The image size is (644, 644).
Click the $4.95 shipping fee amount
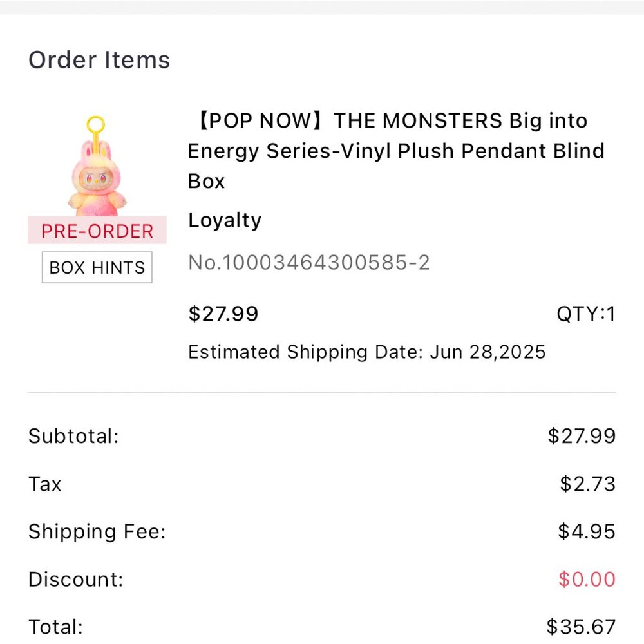tap(587, 531)
